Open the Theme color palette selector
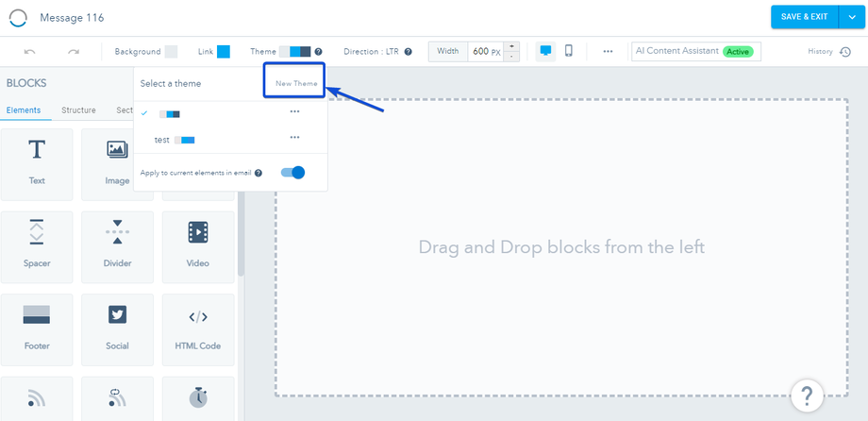Viewport: 868px width, 421px height. click(x=294, y=52)
